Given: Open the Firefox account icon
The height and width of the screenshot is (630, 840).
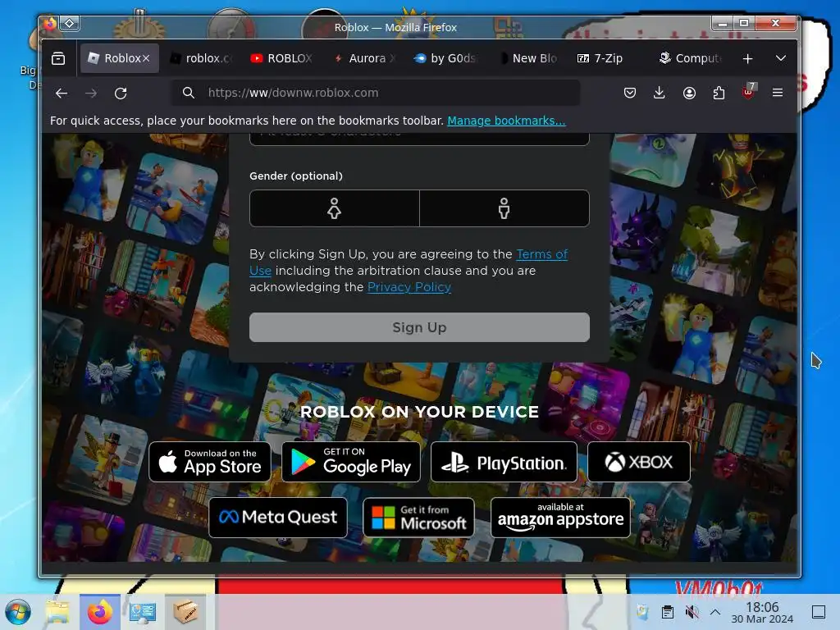Looking at the screenshot, I should (x=689, y=94).
